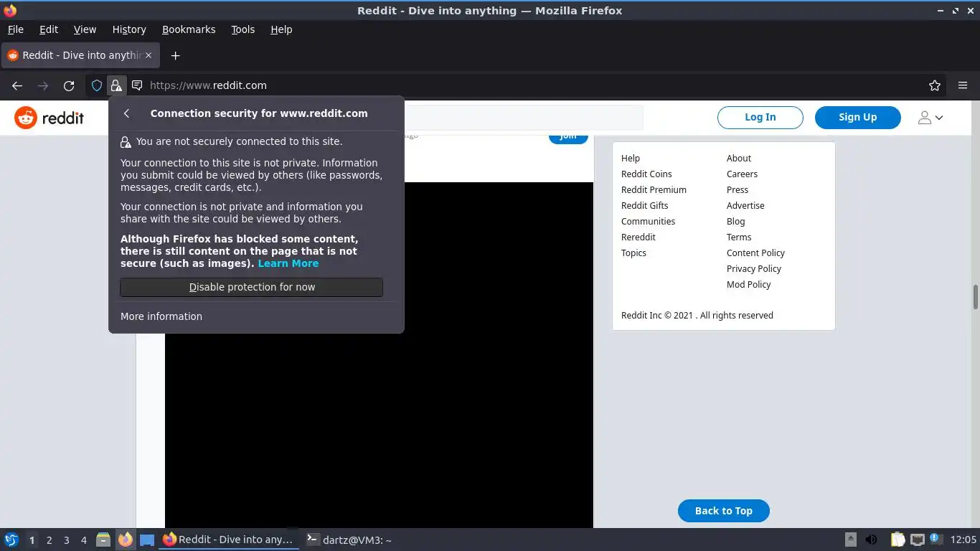Open the update notification tray icon

(x=936, y=540)
